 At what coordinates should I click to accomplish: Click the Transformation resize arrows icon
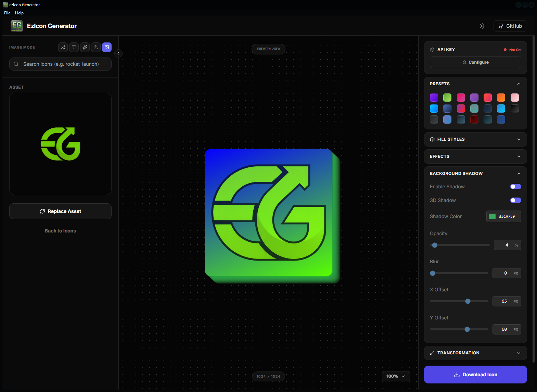432,353
